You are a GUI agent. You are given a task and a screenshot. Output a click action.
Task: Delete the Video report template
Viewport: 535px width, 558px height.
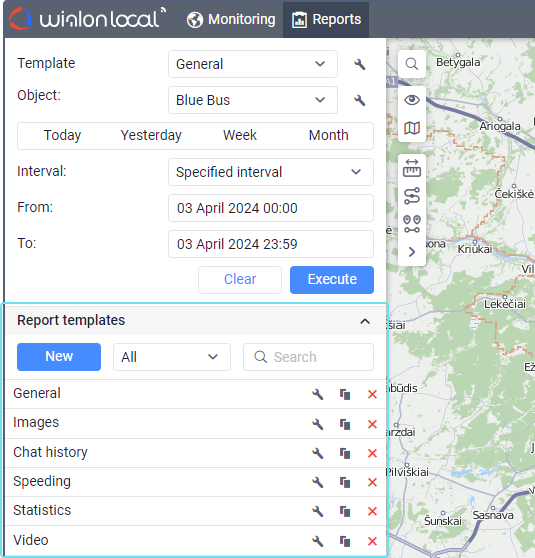point(372,541)
